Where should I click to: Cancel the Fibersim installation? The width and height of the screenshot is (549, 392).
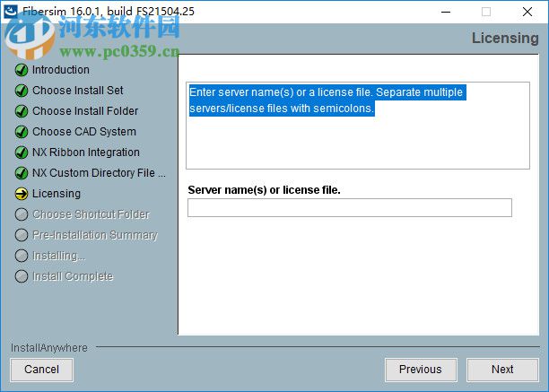tap(41, 370)
